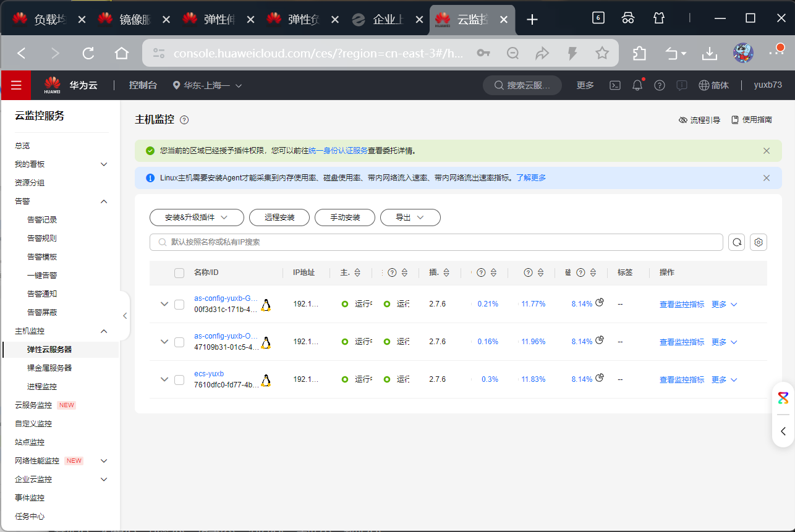Open 更多 dropdown in as-config-yuxb-G row

(x=725, y=305)
